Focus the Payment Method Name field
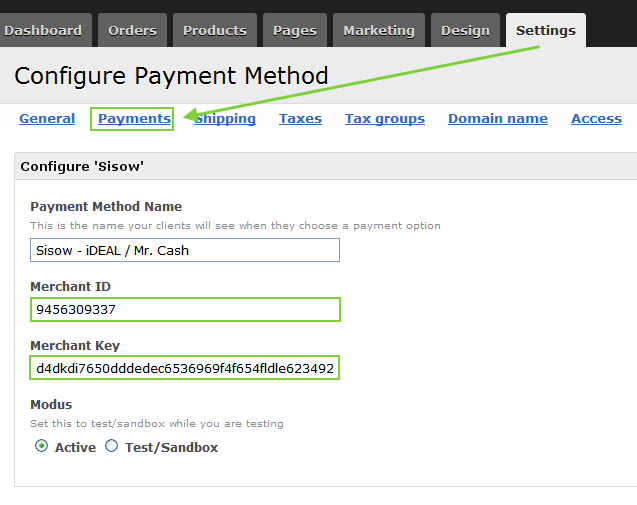 click(x=185, y=250)
